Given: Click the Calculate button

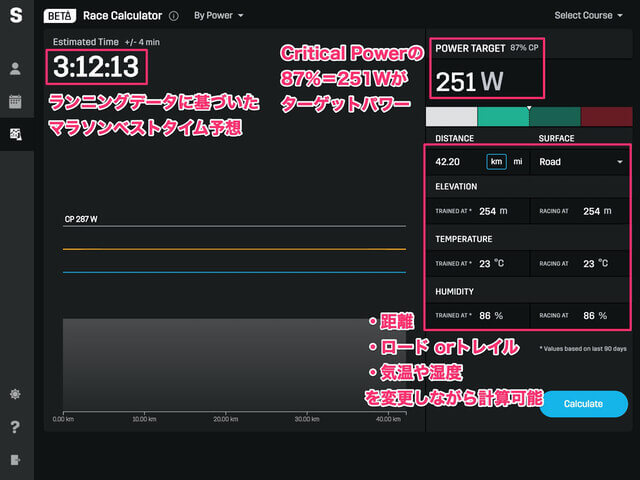Looking at the screenshot, I should coord(583,404).
